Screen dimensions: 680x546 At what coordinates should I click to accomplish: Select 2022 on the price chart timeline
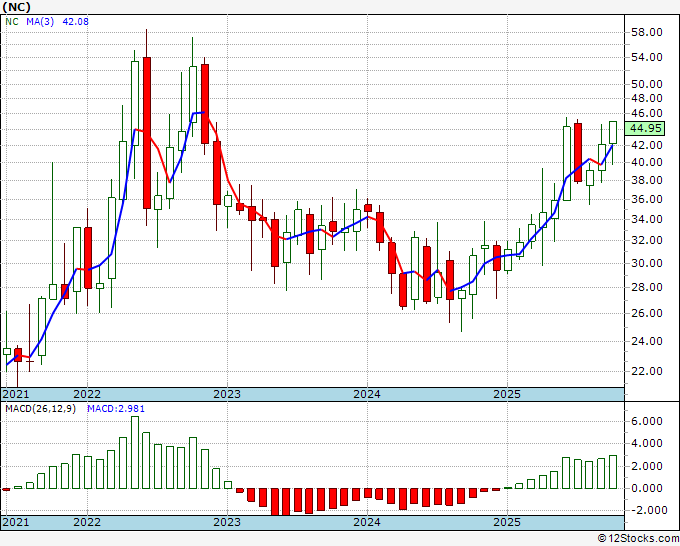click(87, 393)
